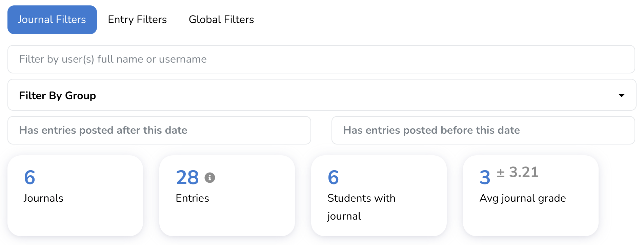
Task: Focus the filter by user name field
Action: point(321,59)
